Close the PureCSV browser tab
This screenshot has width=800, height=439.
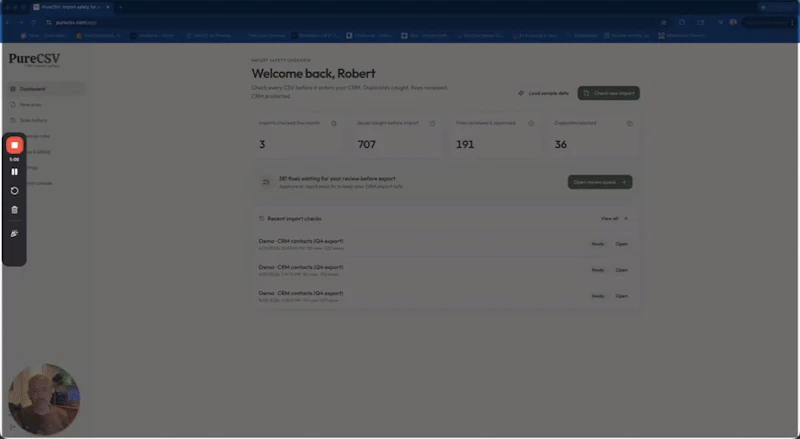pyautogui.click(x=108, y=7)
